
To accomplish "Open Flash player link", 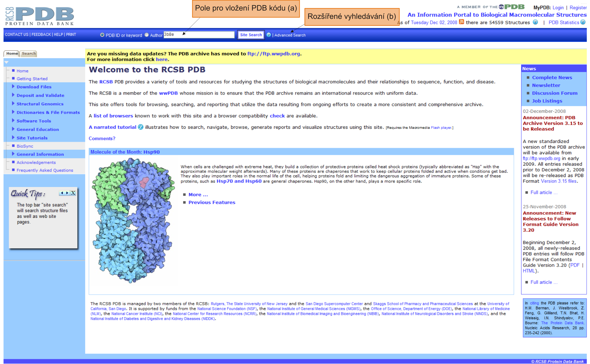I will coord(441,128).
